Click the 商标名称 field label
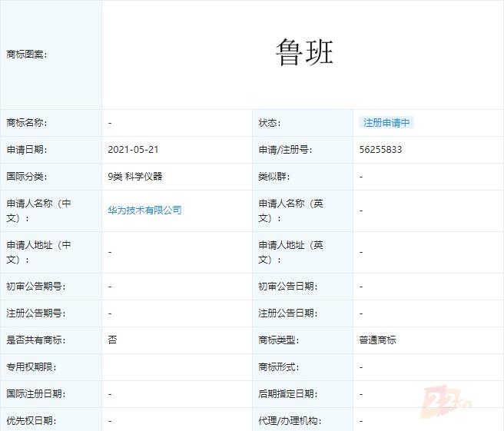The height and width of the screenshot is (431, 504). 27,123
